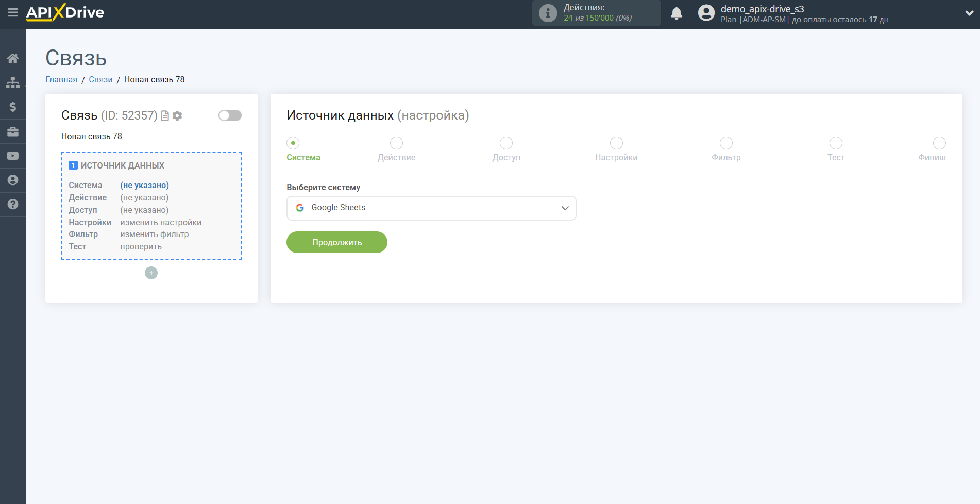This screenshot has width=980, height=504.
Task: Toggle the connection on/off switch
Action: point(230,115)
